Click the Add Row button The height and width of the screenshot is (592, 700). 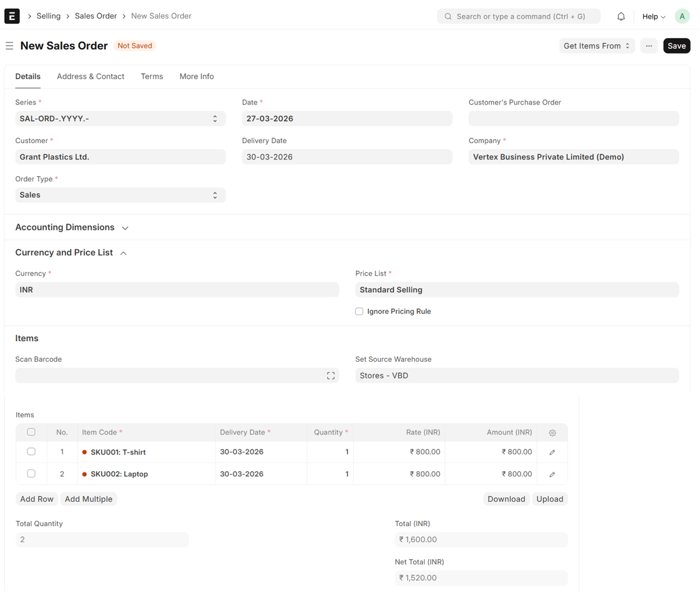37,499
